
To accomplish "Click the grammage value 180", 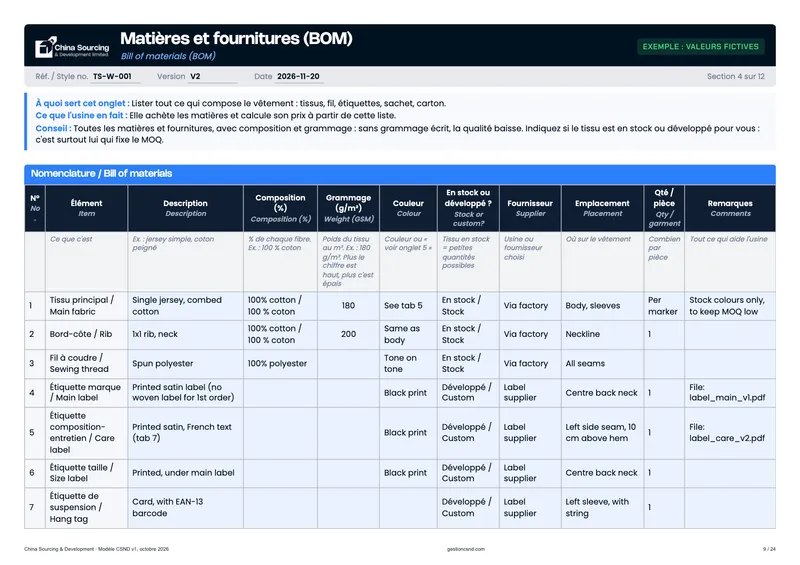I will (348, 306).
